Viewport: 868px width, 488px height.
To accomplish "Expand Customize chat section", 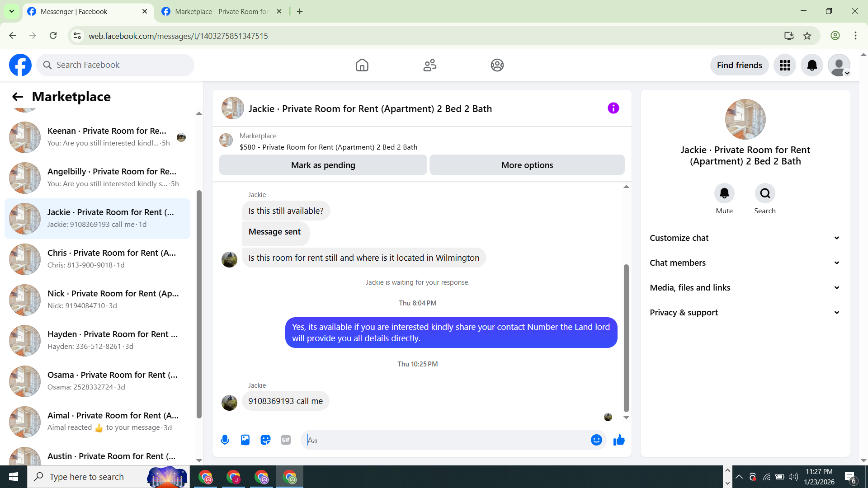I will (x=745, y=238).
